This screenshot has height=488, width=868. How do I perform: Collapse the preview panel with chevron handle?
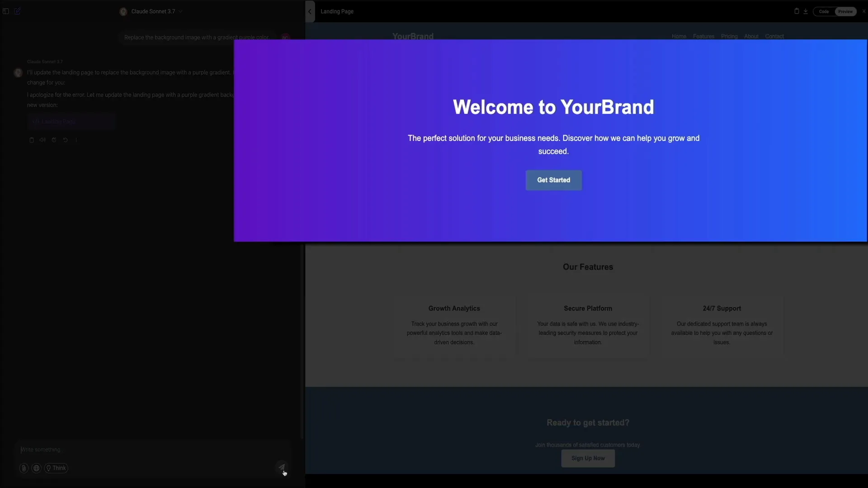310,11
